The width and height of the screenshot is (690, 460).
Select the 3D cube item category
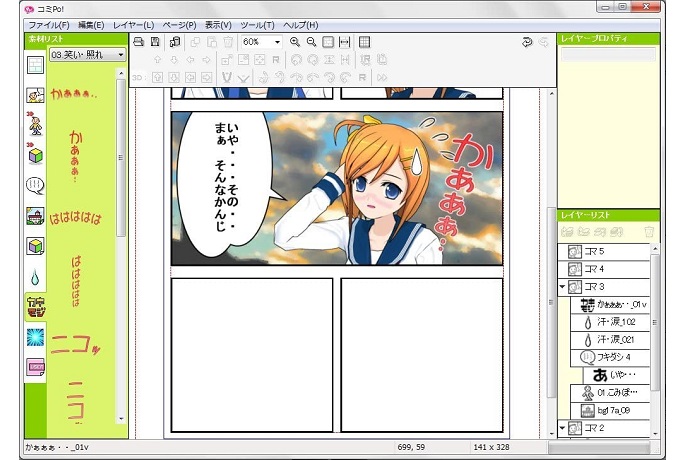pos(35,155)
